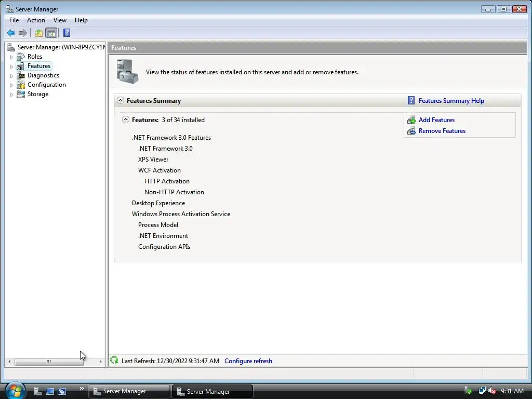Click the Up one level folder icon

38,33
